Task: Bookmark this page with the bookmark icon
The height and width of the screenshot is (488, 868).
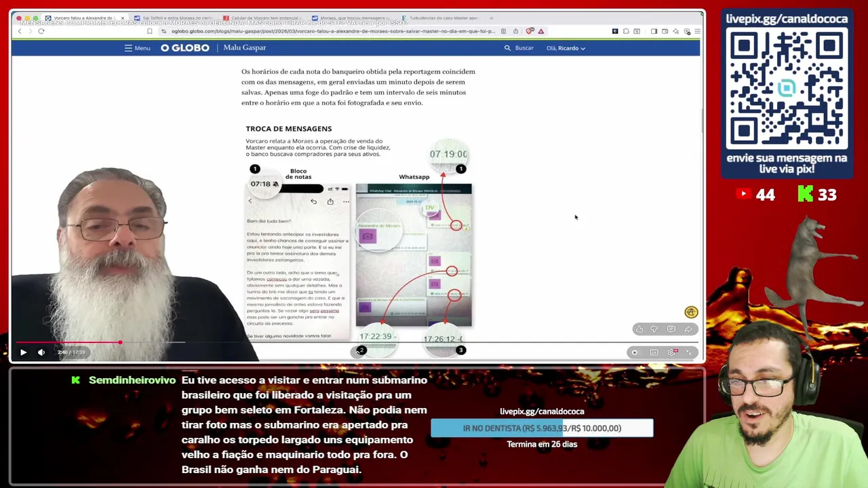Action: click(149, 31)
